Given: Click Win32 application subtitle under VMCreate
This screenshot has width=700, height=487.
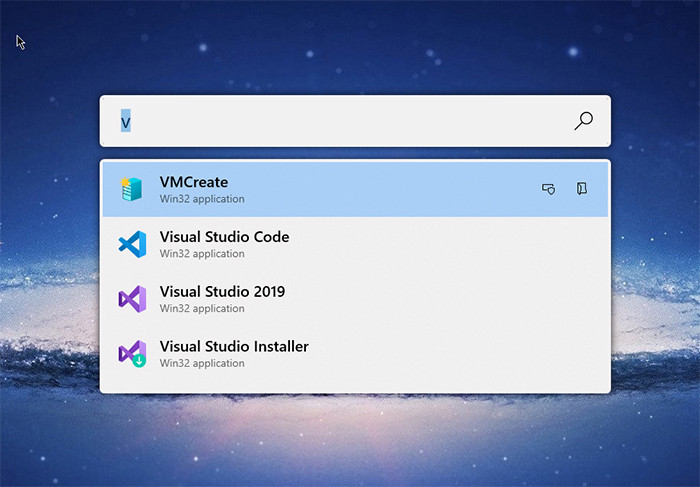Looking at the screenshot, I should pyautogui.click(x=202, y=199).
